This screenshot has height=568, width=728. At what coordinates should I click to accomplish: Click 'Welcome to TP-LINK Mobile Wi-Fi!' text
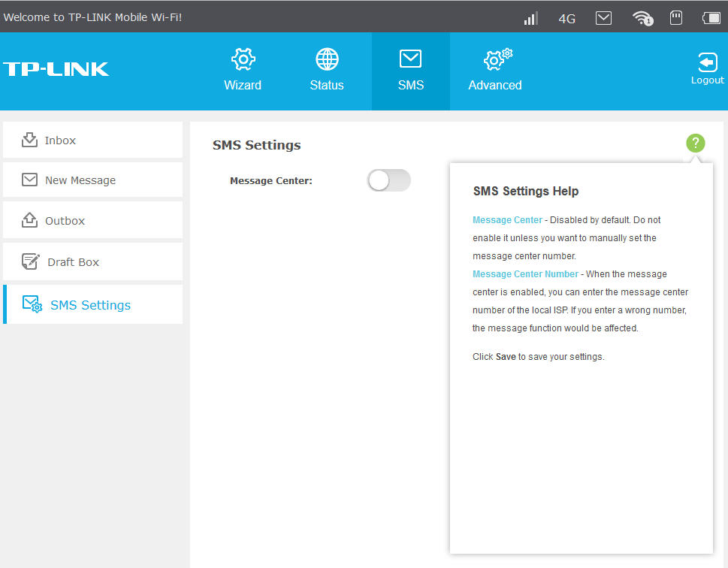[93, 17]
